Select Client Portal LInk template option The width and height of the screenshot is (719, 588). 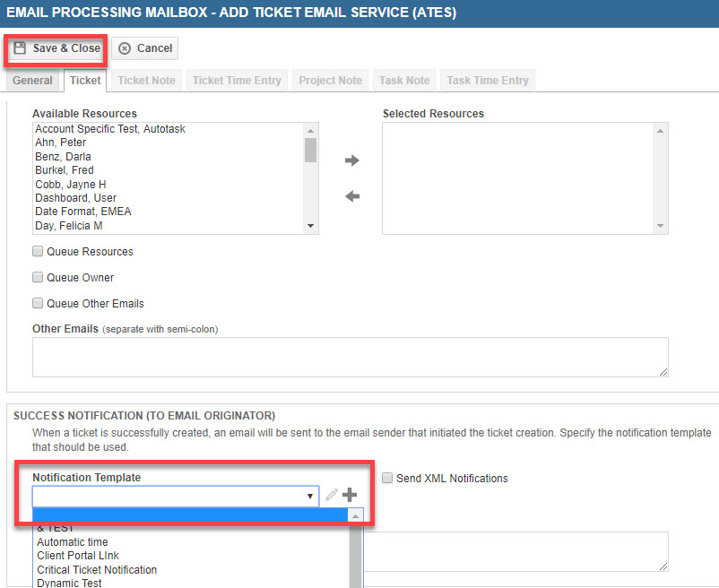[x=78, y=556]
